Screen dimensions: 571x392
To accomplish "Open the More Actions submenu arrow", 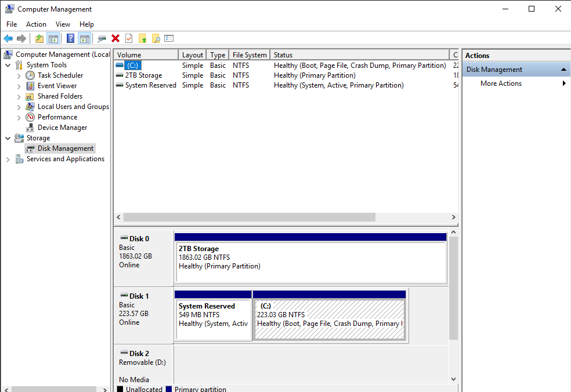I will click(564, 84).
